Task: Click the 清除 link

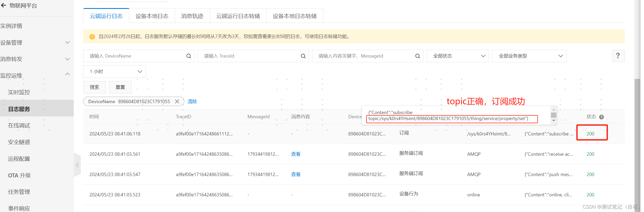Action: point(192,101)
